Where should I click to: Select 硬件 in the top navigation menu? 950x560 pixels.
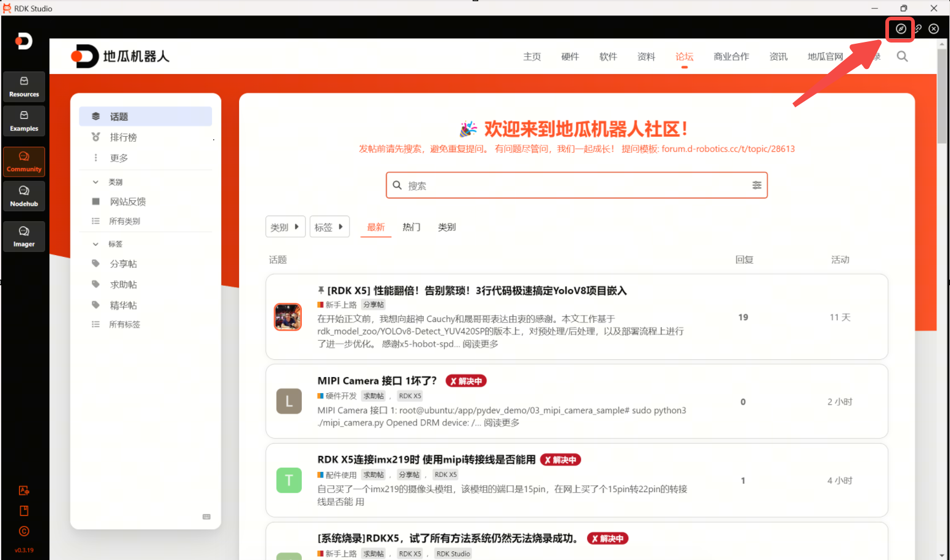[x=570, y=57]
